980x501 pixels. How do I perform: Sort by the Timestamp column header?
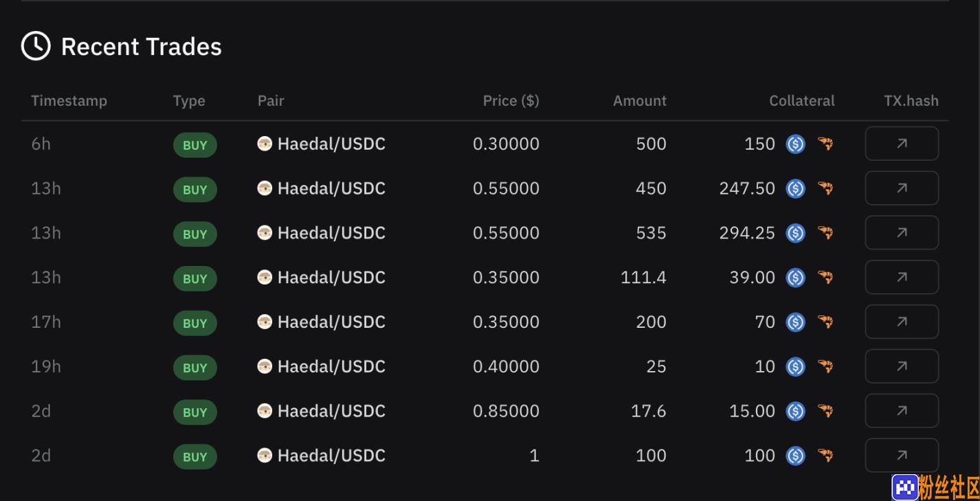click(69, 100)
